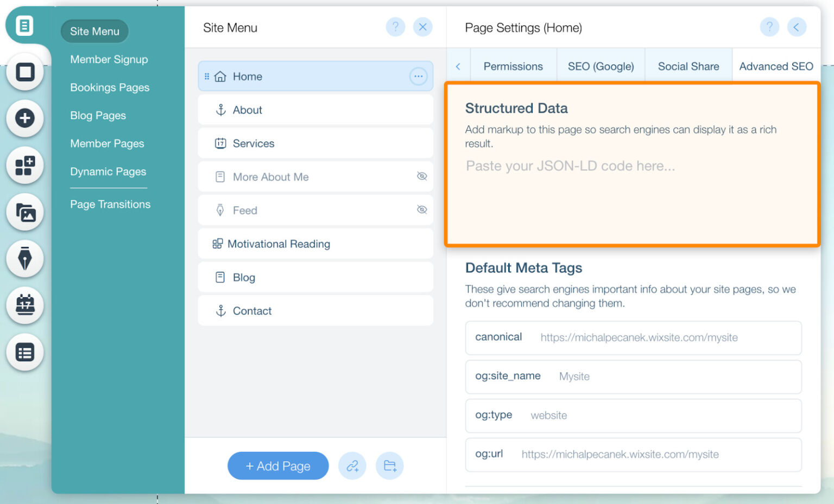
Task: Open the Blog panel pen icon
Action: [x=25, y=259]
